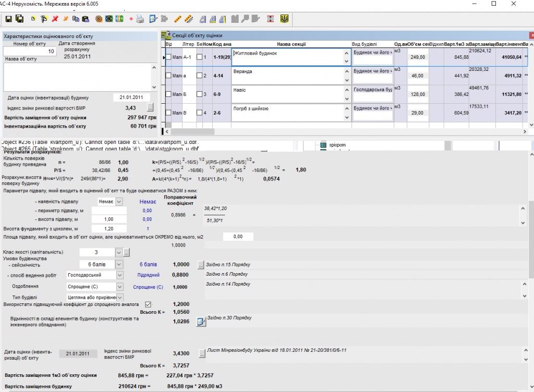Check the Бе column box for Веранда row
The height and width of the screenshot is (392, 534).
click(x=199, y=76)
